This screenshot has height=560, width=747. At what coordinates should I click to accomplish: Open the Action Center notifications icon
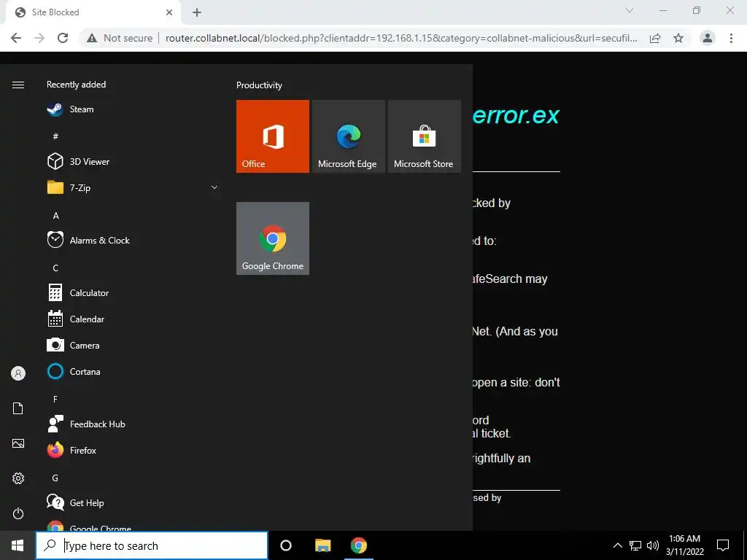pyautogui.click(x=723, y=545)
